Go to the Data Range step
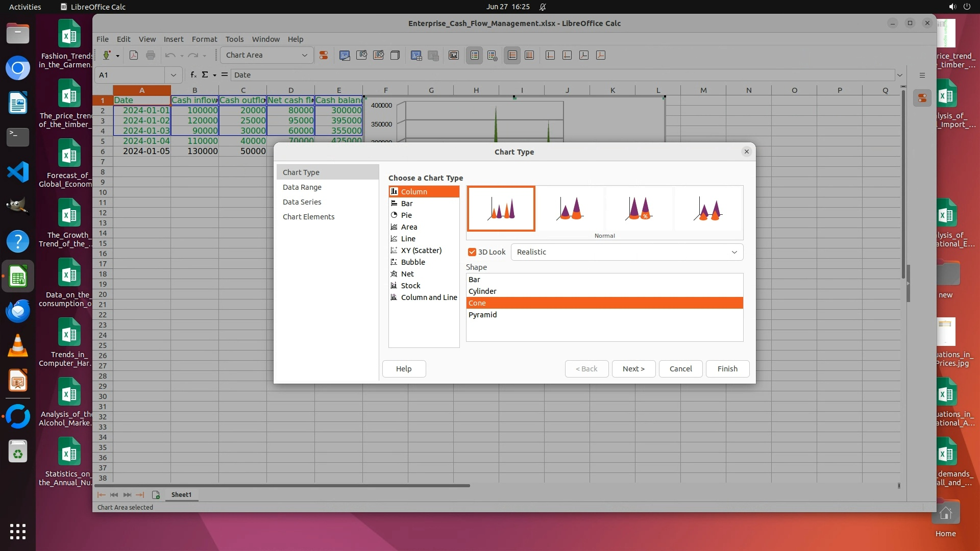Screen dimensions: 980x551 [x=302, y=187]
